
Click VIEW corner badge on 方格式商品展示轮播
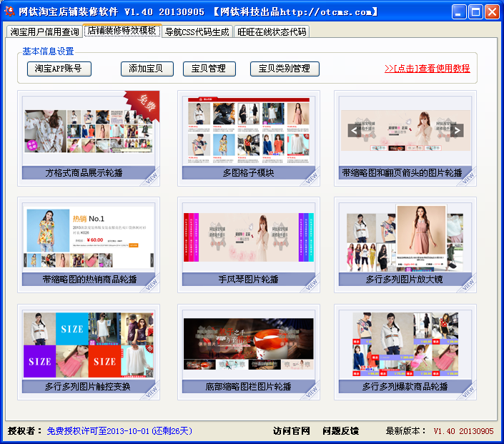[151, 174]
